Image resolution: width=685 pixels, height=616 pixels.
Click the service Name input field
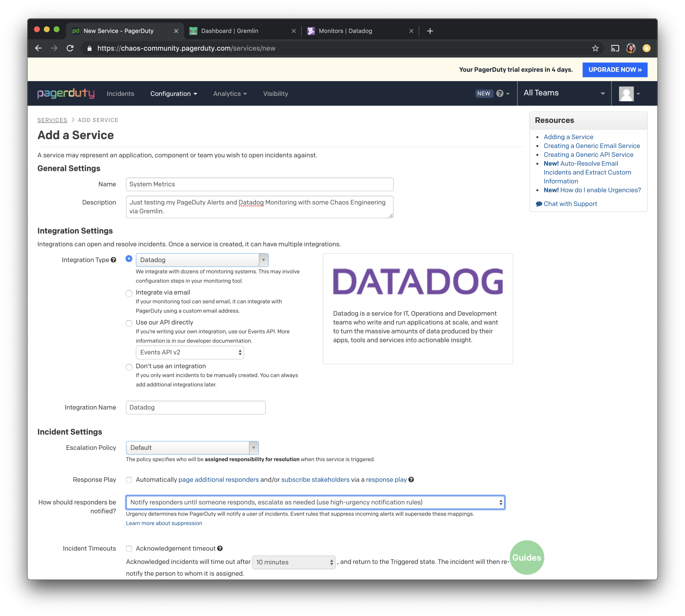point(259,185)
